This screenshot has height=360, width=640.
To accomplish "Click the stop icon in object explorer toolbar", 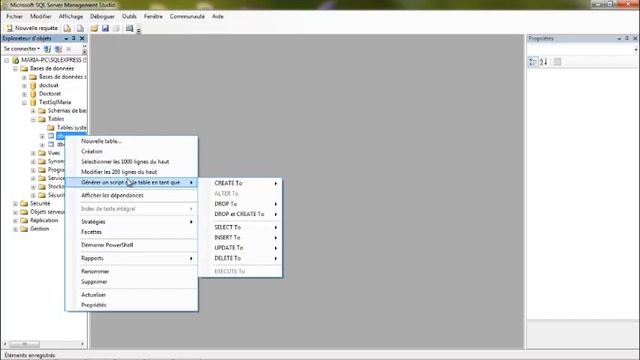I will point(69,49).
